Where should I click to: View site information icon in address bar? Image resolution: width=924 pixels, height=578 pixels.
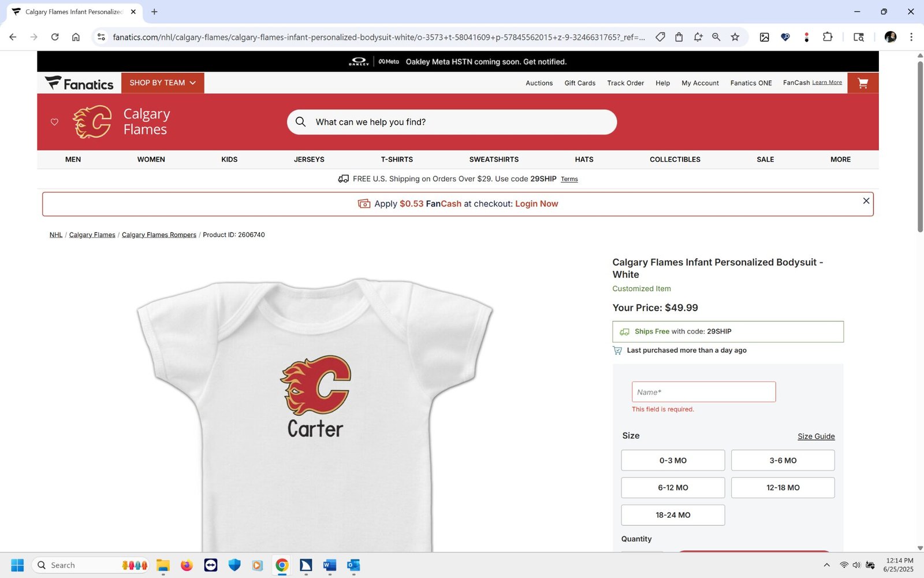coord(101,37)
